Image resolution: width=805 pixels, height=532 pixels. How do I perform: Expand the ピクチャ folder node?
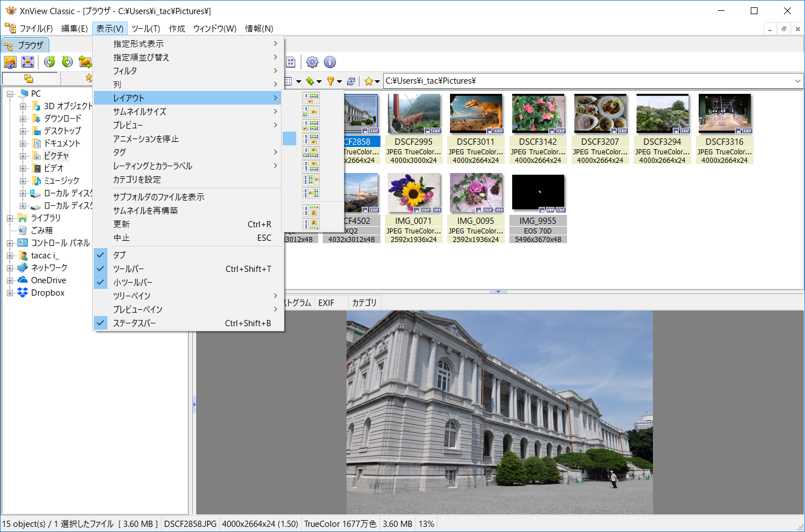tap(23, 156)
